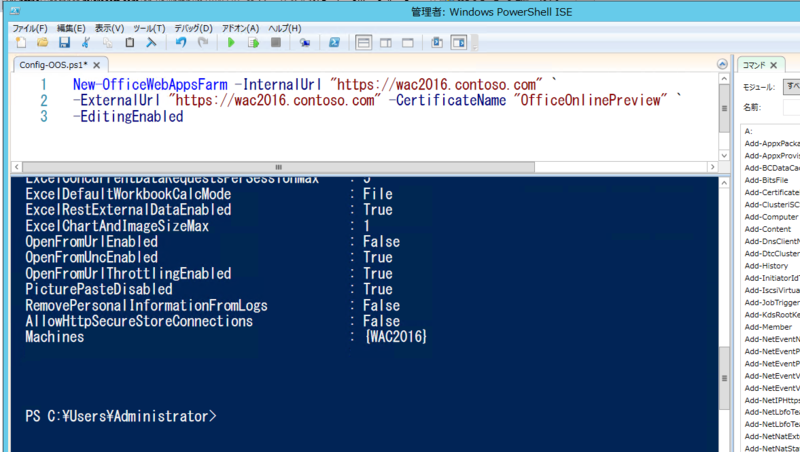Screen dimensions: 800x452
Task: Click the New script icon
Action: 21,43
